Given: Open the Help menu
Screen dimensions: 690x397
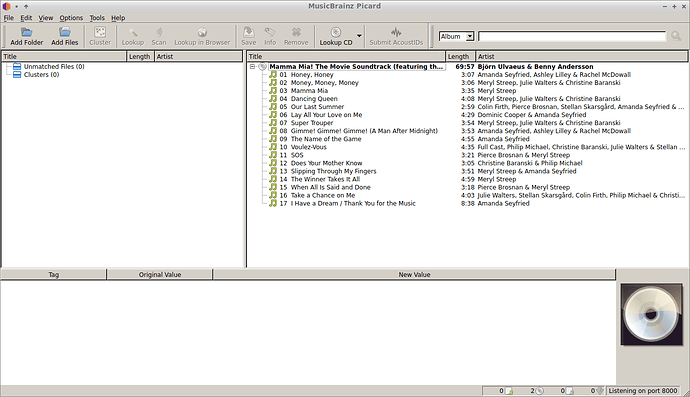Looking at the screenshot, I should pyautogui.click(x=118, y=18).
